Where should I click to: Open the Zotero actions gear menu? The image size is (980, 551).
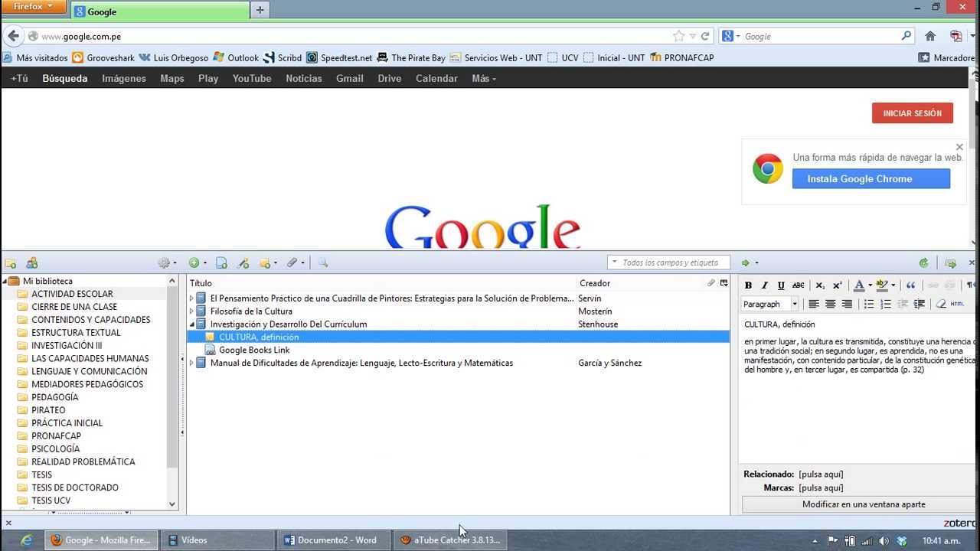coord(166,262)
